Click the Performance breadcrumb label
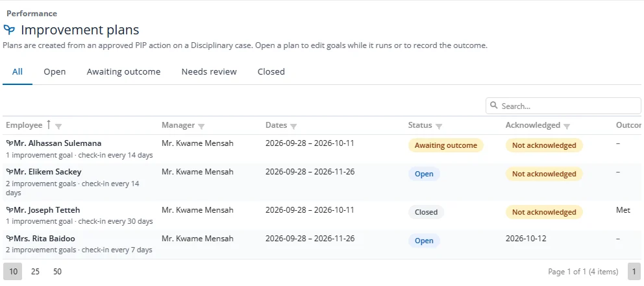The image size is (644, 286). pos(32,14)
